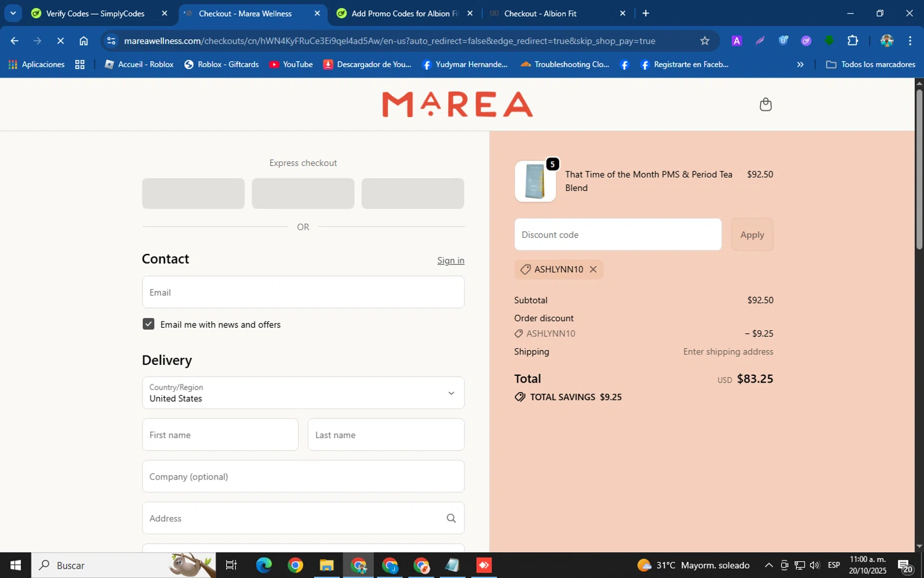
Task: Open the YouTube bookmark
Action: click(x=291, y=64)
